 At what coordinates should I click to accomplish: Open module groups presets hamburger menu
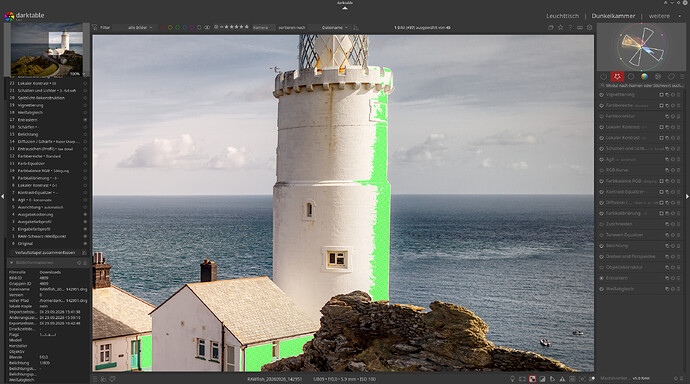tap(682, 77)
